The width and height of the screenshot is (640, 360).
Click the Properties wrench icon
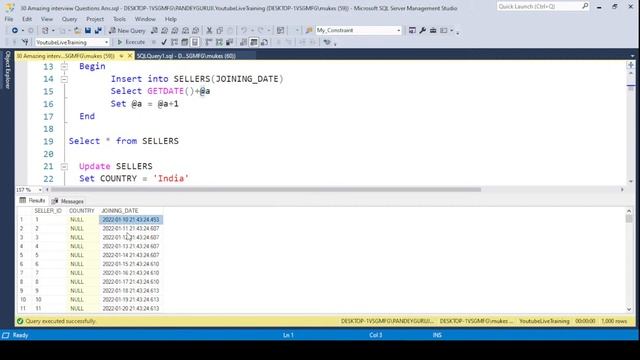[x=422, y=31]
